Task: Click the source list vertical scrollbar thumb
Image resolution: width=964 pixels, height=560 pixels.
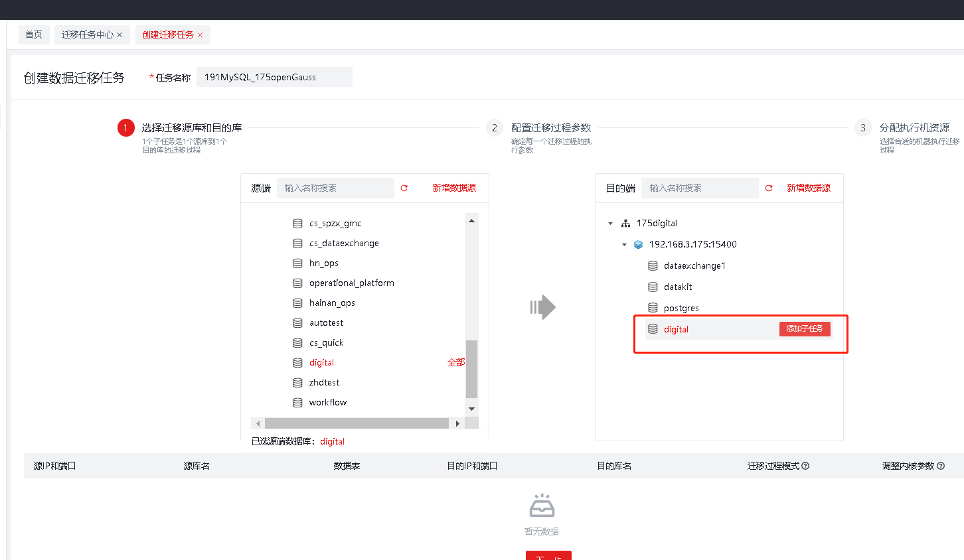Action: tap(472, 369)
